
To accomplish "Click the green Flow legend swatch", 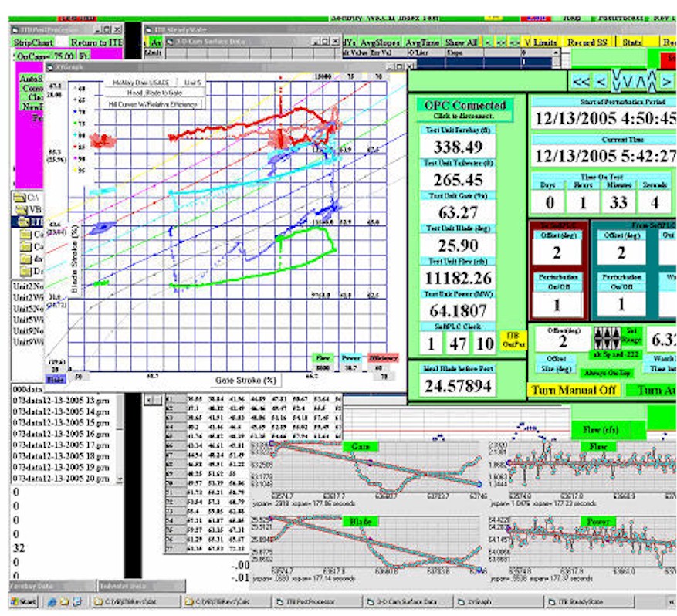I will pyautogui.click(x=323, y=358).
